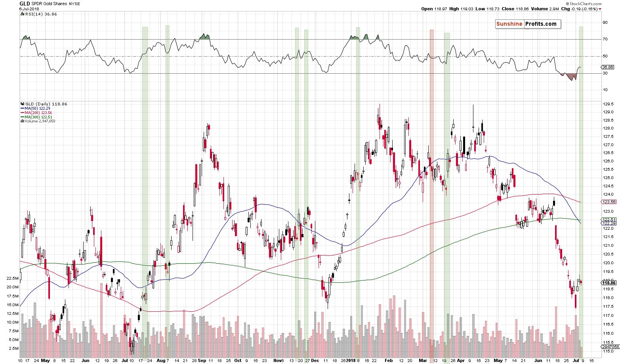Click the Apr month label on date axis
The image size is (620, 364).
pos(461,361)
